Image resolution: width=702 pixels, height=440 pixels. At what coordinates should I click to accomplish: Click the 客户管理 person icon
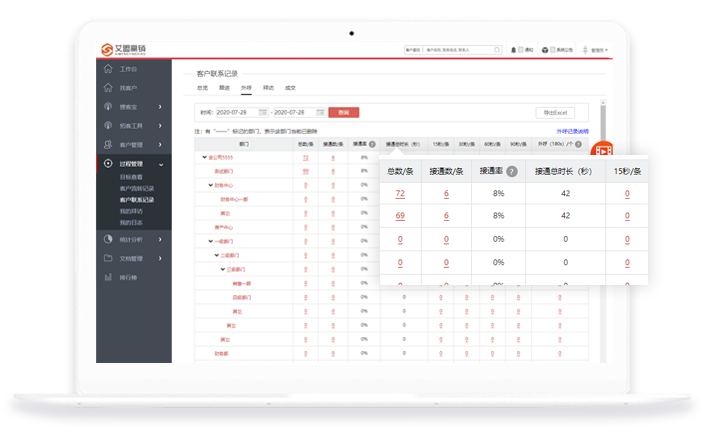coord(109,145)
